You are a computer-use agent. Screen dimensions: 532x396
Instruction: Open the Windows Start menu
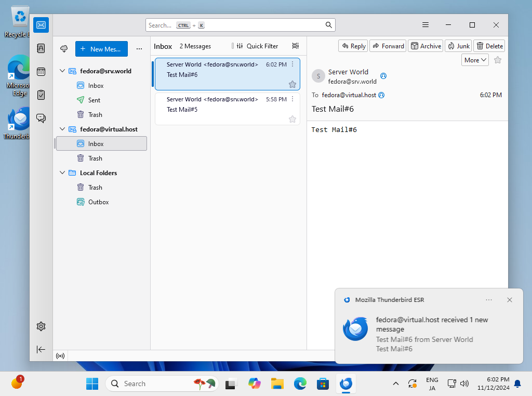click(x=92, y=384)
